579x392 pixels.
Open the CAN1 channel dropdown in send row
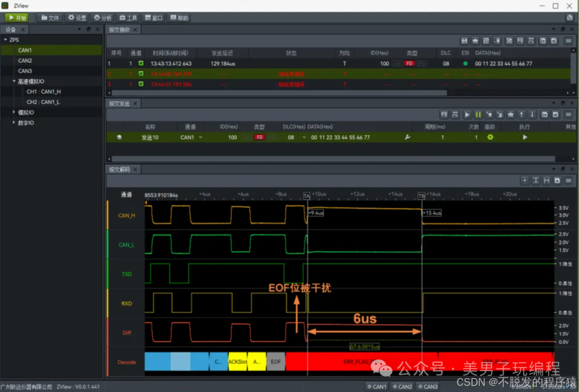[x=201, y=137]
